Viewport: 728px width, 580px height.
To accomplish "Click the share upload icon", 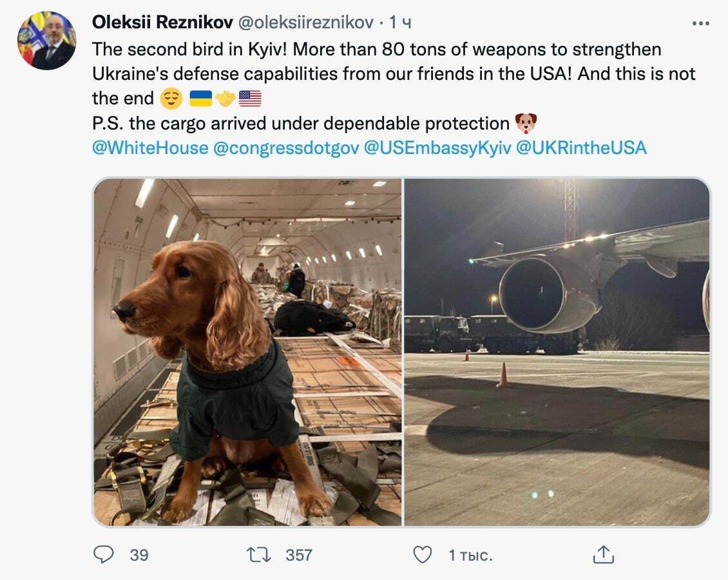I will 603,554.
